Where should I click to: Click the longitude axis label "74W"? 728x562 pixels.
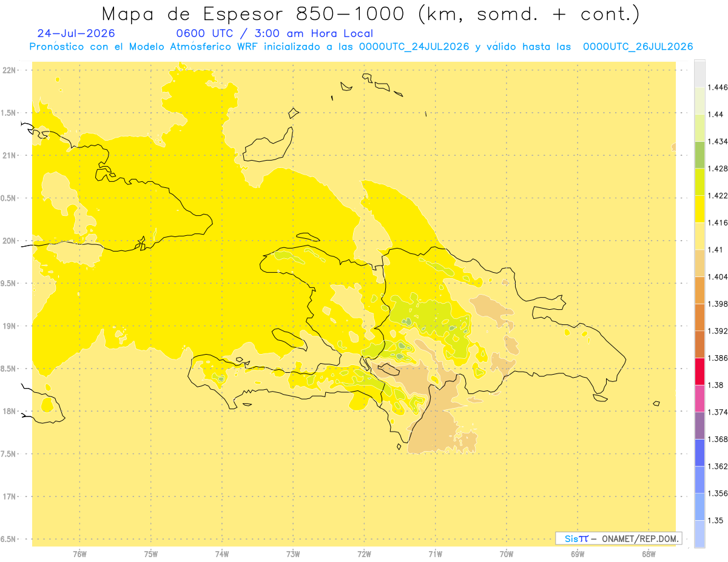[x=222, y=554]
